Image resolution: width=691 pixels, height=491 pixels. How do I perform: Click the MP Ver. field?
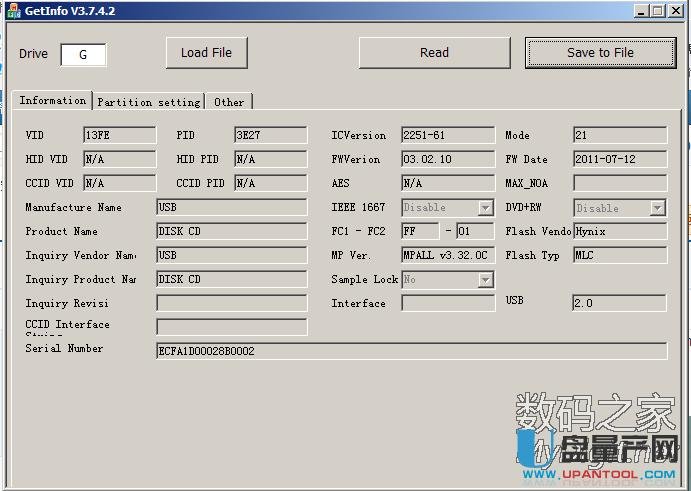[447, 255]
